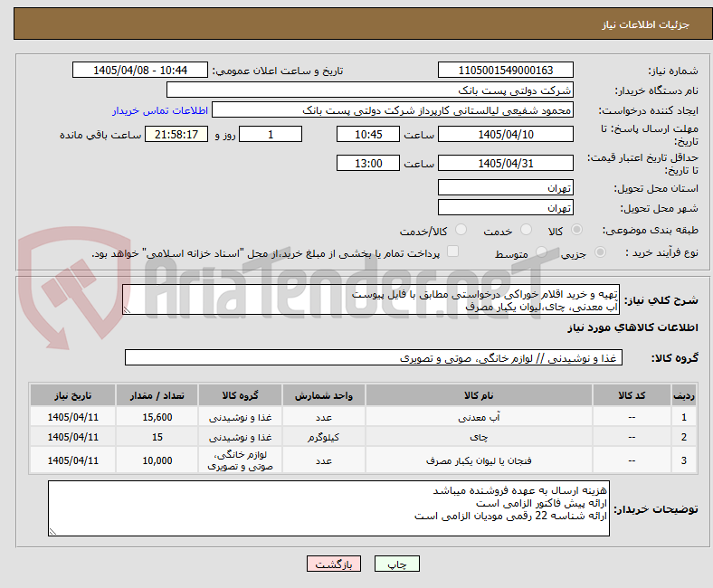Click general need description text area
713x588 pixels.
pos(371,299)
